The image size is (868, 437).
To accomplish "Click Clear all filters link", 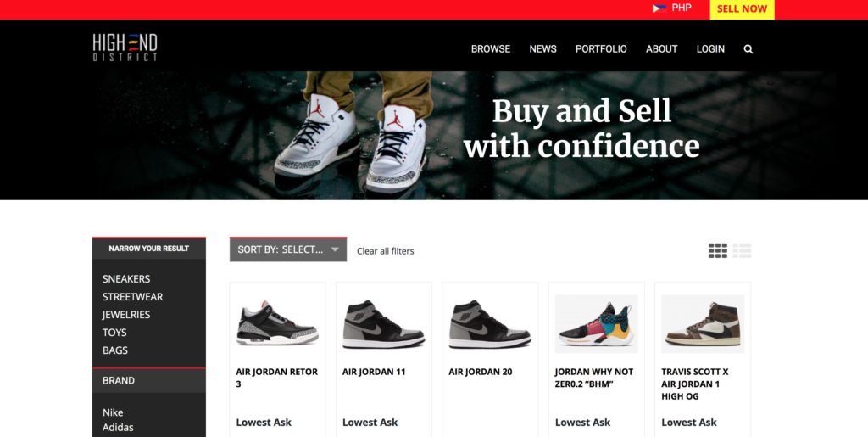I will (x=386, y=251).
